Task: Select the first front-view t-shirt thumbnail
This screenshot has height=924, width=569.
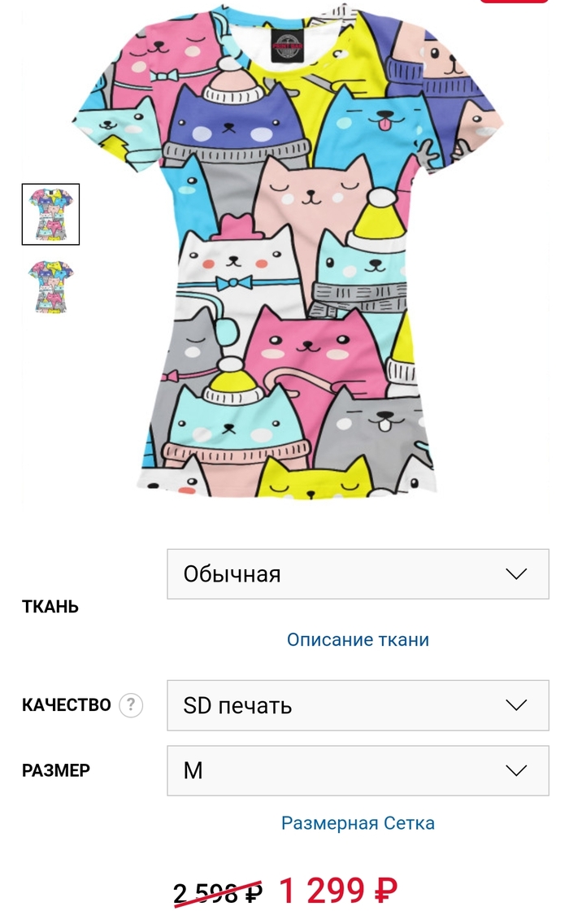Action: pyautogui.click(x=50, y=215)
